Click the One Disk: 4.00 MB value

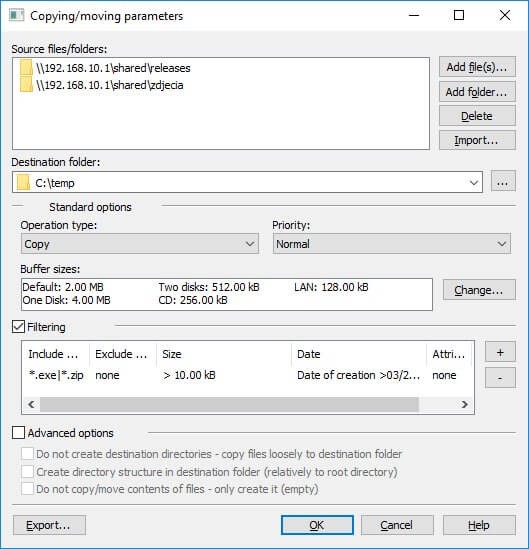(66, 300)
